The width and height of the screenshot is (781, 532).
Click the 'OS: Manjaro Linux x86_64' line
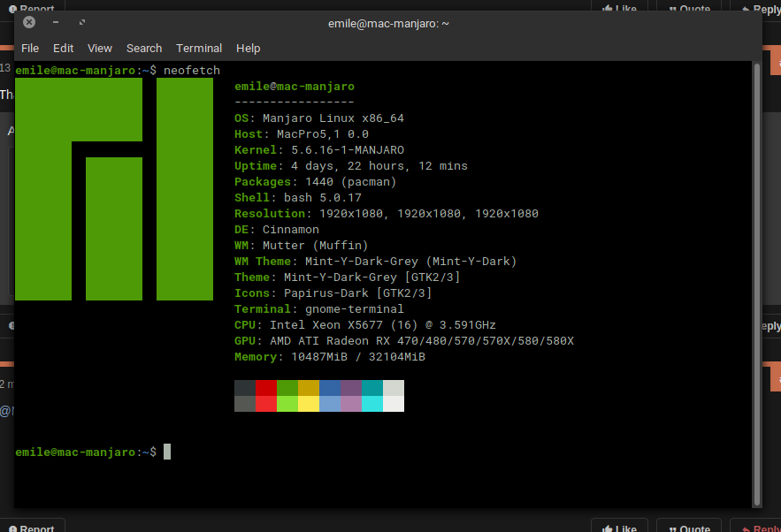tap(319, 118)
